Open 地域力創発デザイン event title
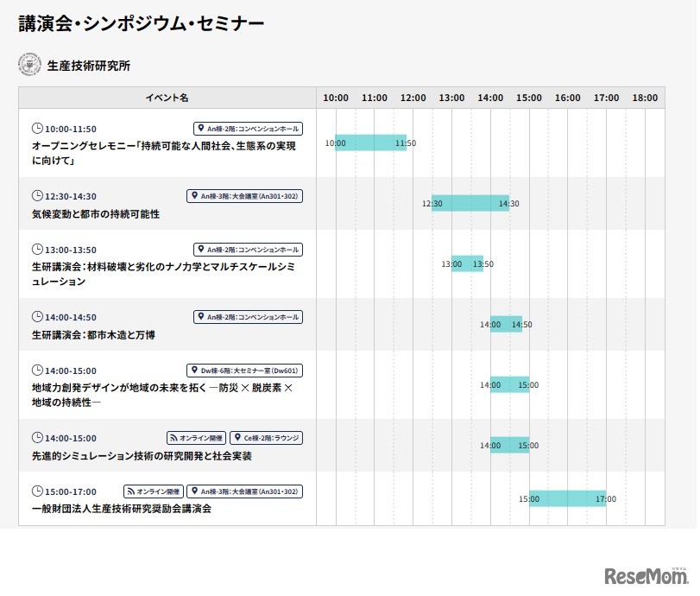This screenshot has width=700, height=596. click(162, 395)
